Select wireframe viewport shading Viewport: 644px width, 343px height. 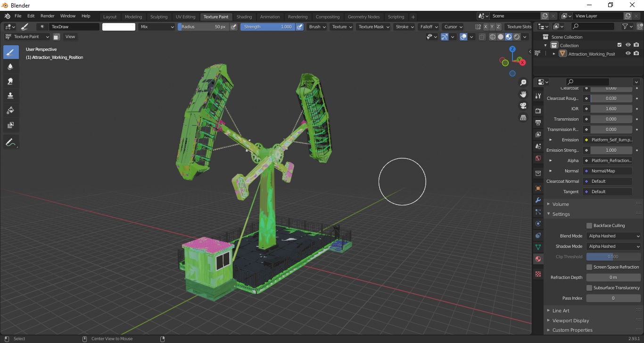click(493, 37)
